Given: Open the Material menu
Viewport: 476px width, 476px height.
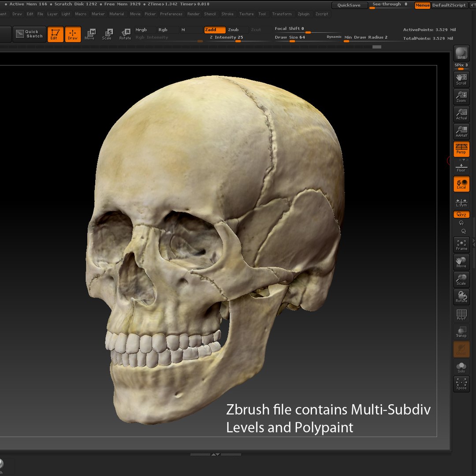Looking at the screenshot, I should 116,14.
